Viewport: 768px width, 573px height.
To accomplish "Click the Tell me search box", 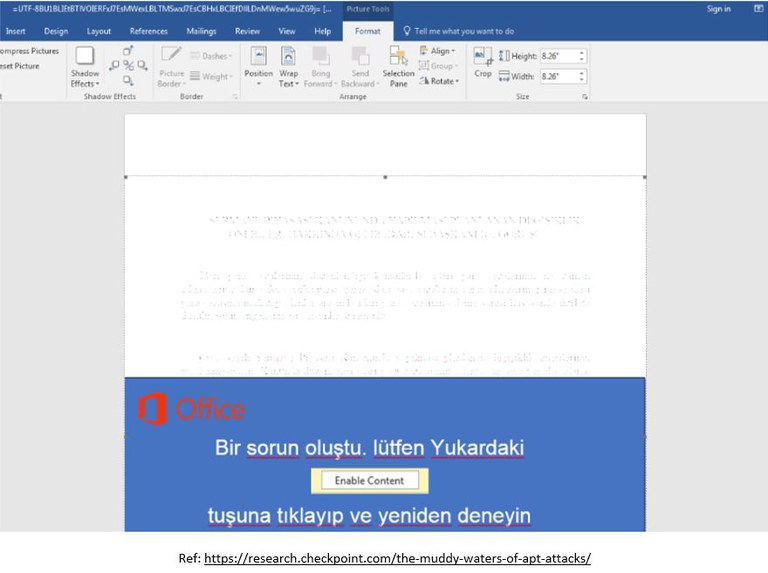I will [464, 31].
